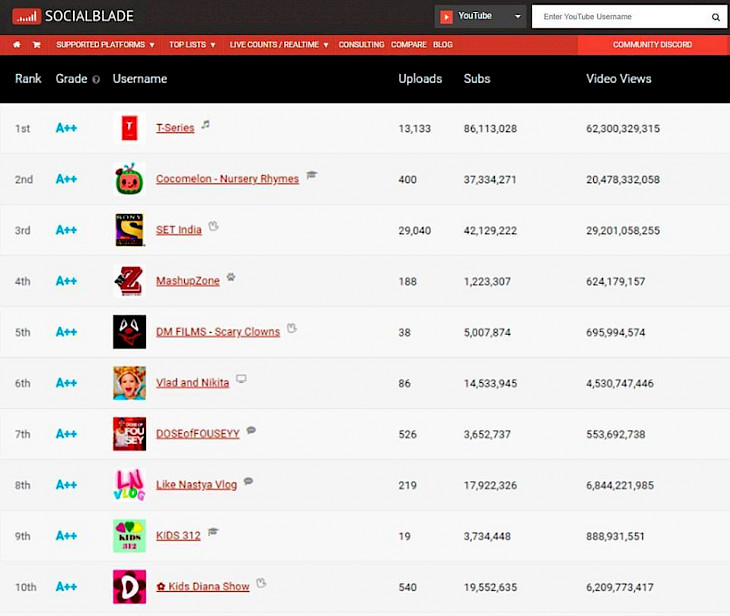Click the subs value 37,334,271
The width and height of the screenshot is (730, 616).
pos(490,180)
